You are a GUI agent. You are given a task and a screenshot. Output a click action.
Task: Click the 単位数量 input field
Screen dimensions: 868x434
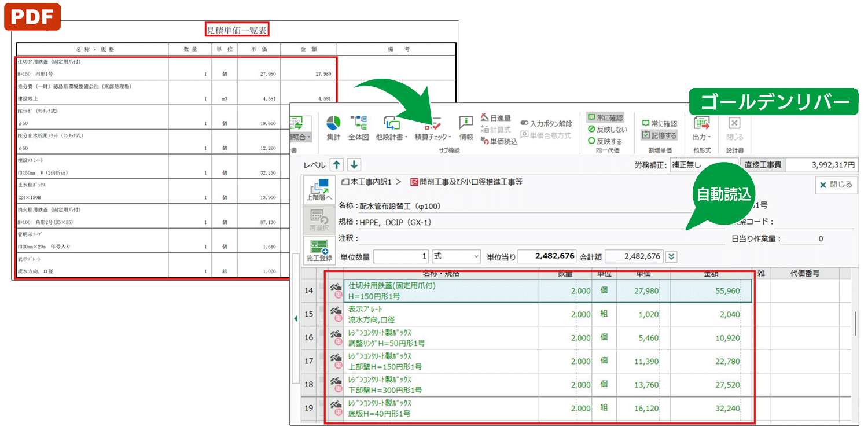pyautogui.click(x=400, y=256)
